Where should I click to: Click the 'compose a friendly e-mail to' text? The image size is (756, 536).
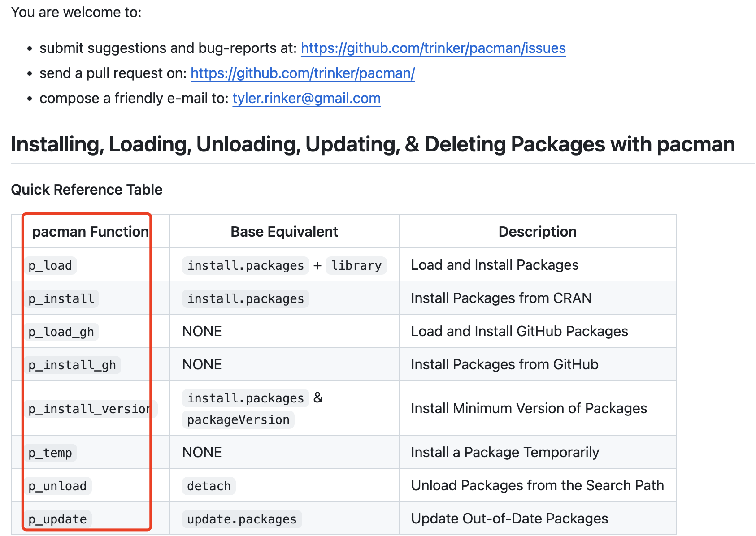134,98
